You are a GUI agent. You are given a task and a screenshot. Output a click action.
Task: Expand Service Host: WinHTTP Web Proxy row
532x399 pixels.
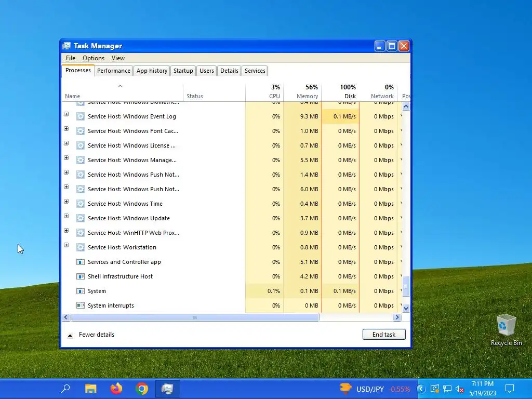tap(66, 231)
